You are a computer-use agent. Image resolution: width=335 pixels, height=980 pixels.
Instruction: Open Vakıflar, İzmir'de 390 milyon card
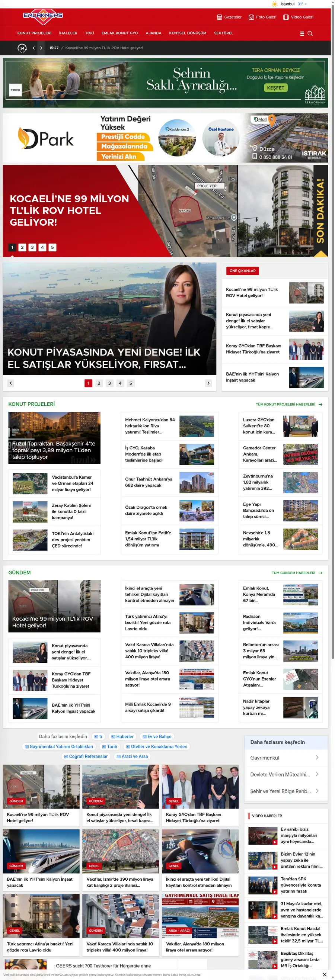click(x=121, y=859)
